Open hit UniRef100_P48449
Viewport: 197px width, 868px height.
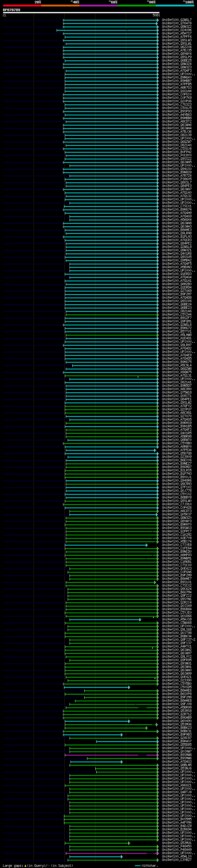[x=177, y=850]
